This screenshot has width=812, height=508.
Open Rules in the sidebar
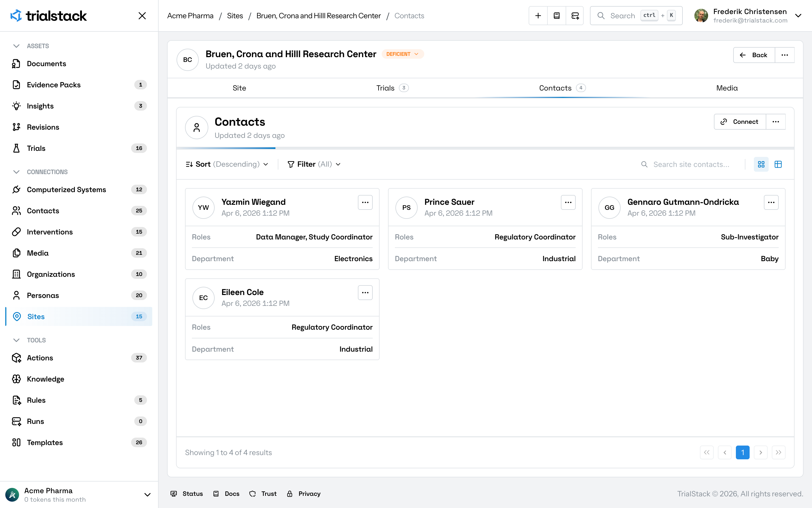click(x=79, y=401)
